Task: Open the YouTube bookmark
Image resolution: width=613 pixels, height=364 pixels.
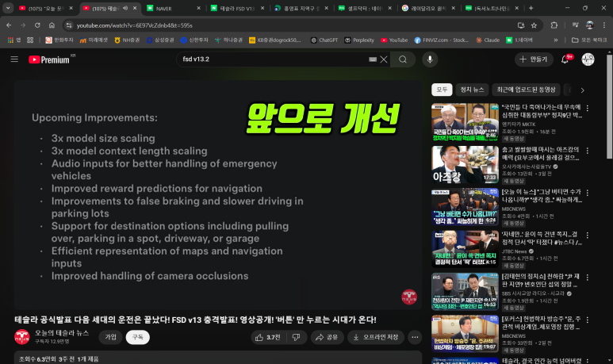Action: (394, 40)
